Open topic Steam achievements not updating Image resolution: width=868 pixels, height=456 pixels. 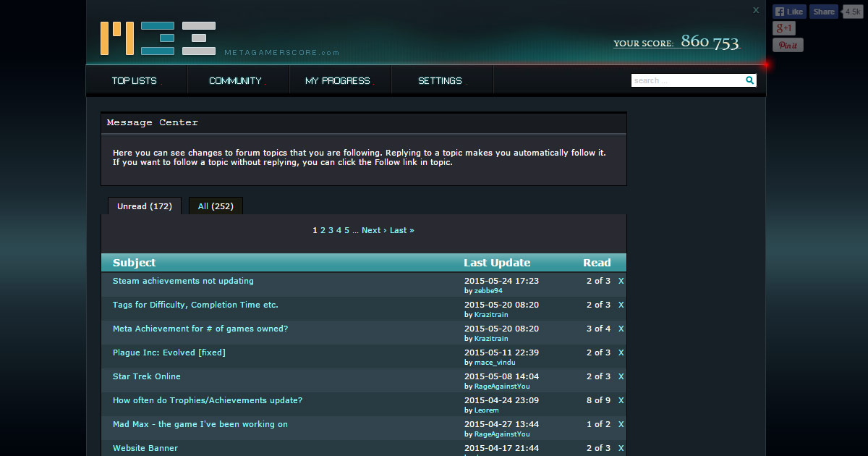coord(183,281)
